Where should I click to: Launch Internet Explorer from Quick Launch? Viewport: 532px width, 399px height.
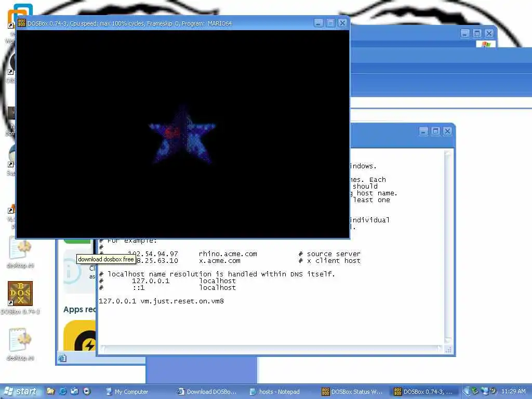(63, 391)
